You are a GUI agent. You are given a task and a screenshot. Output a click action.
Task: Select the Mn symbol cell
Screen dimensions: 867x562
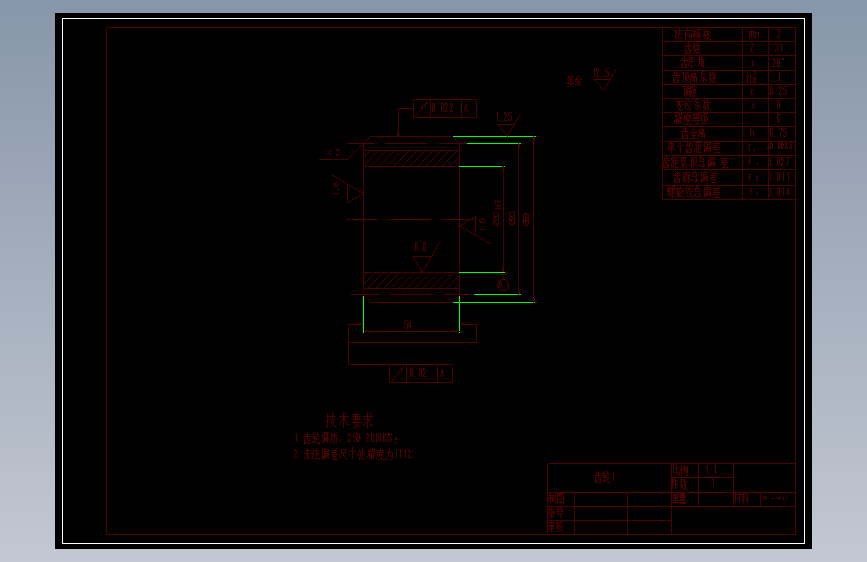pyautogui.click(x=754, y=34)
